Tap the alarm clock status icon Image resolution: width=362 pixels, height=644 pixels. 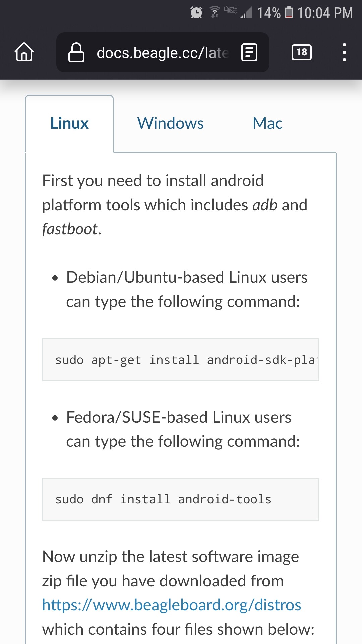point(196,13)
